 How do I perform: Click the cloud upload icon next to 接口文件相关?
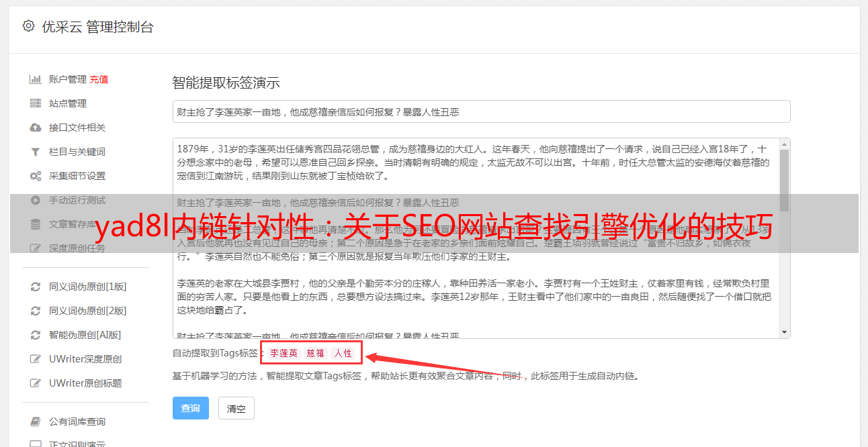[x=36, y=128]
